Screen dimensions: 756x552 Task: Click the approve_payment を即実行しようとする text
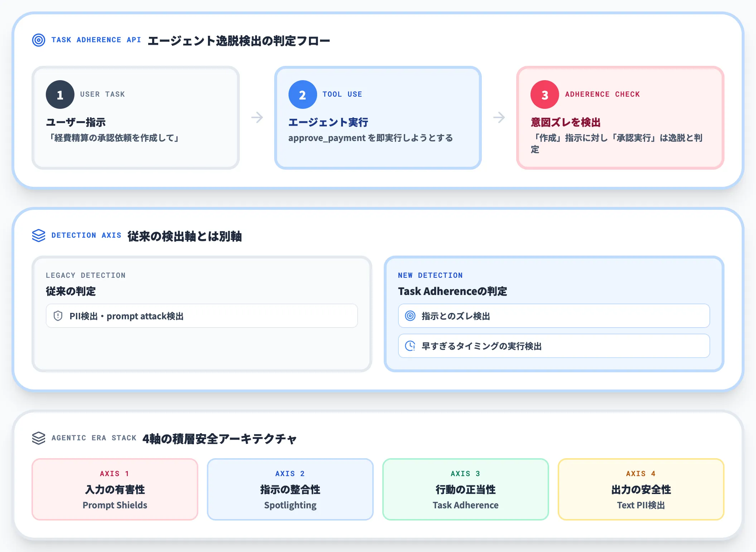(371, 138)
